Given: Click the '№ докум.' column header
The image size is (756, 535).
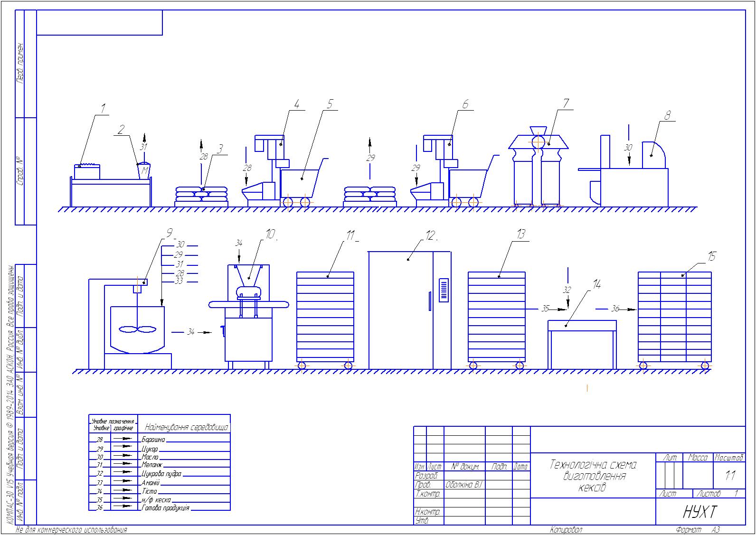Looking at the screenshot, I should click(465, 467).
